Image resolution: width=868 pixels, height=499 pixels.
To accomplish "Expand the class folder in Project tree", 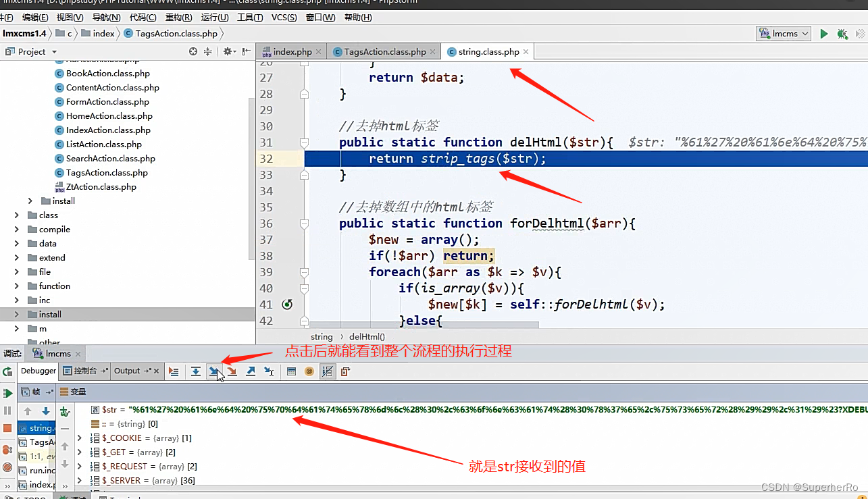I will tap(17, 215).
